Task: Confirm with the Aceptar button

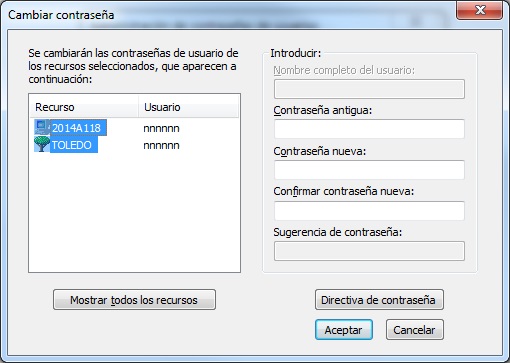Action: coord(344,330)
